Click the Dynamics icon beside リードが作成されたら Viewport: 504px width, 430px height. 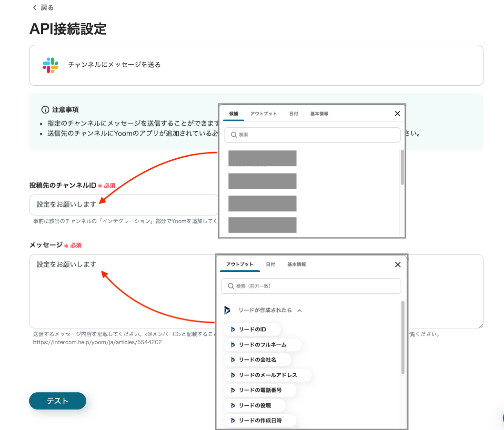(x=228, y=310)
